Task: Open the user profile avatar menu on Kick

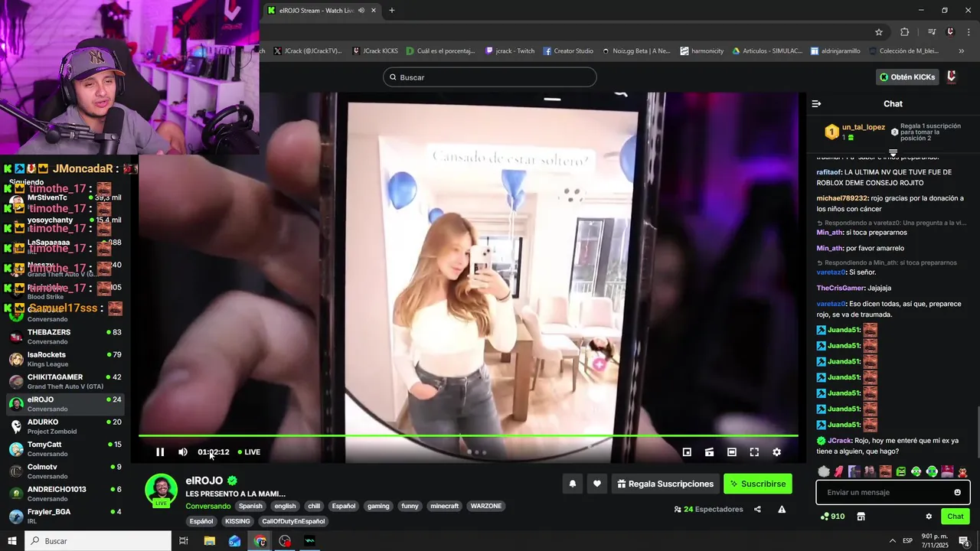Action: pyautogui.click(x=952, y=77)
